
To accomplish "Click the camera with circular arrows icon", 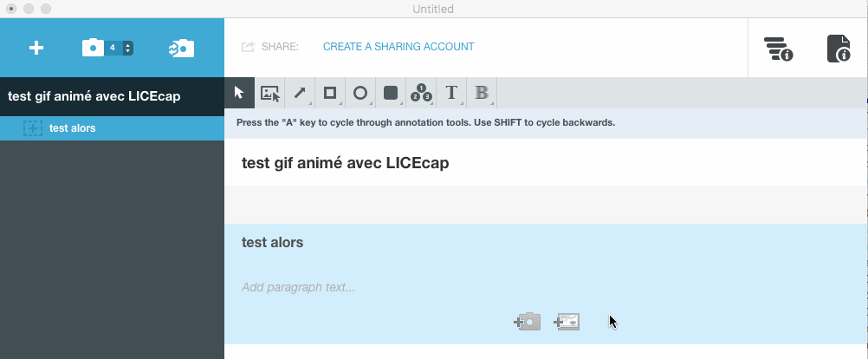I will 181,49.
